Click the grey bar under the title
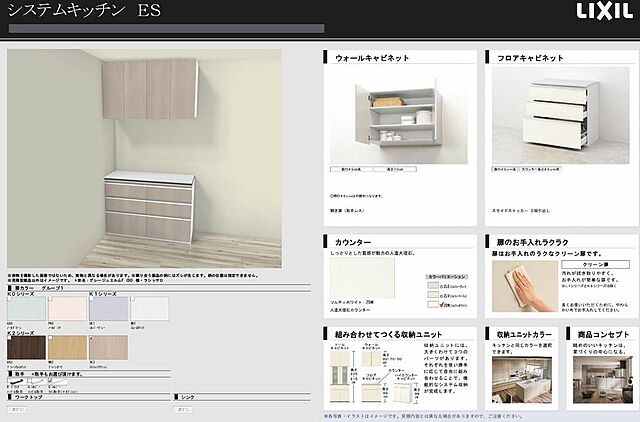640x422 pixels. point(167,29)
